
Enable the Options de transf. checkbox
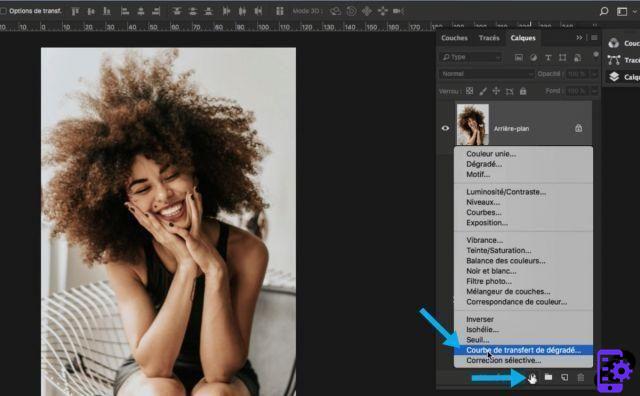coord(4,11)
